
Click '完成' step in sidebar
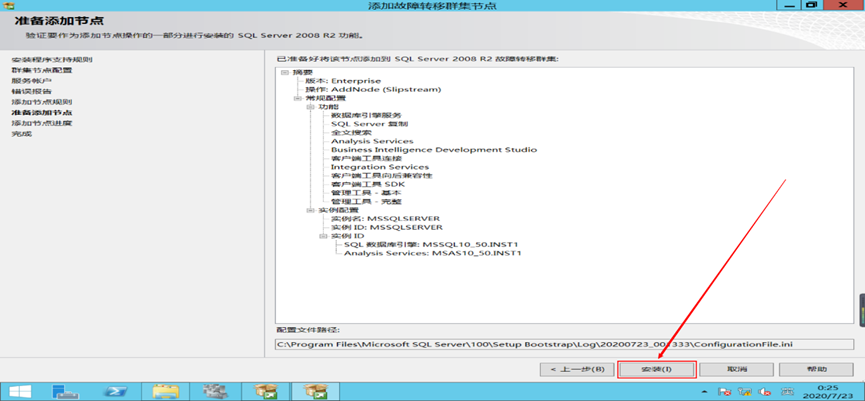click(x=22, y=134)
